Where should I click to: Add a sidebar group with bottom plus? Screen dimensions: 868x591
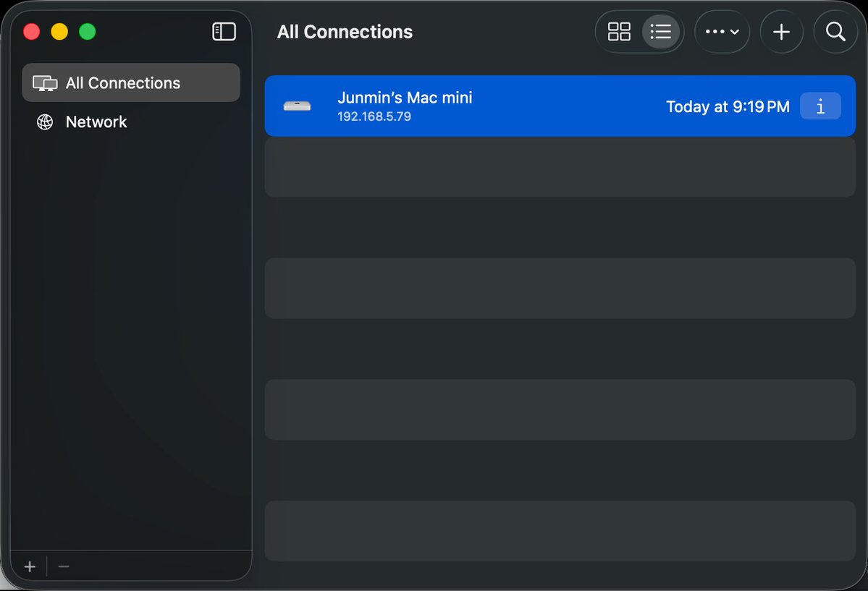click(30, 566)
